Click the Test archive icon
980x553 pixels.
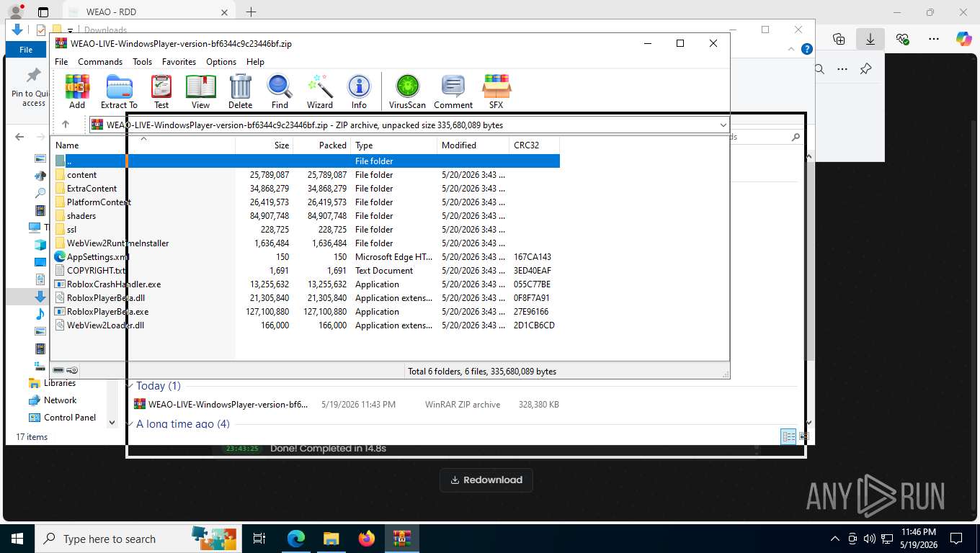[161, 91]
